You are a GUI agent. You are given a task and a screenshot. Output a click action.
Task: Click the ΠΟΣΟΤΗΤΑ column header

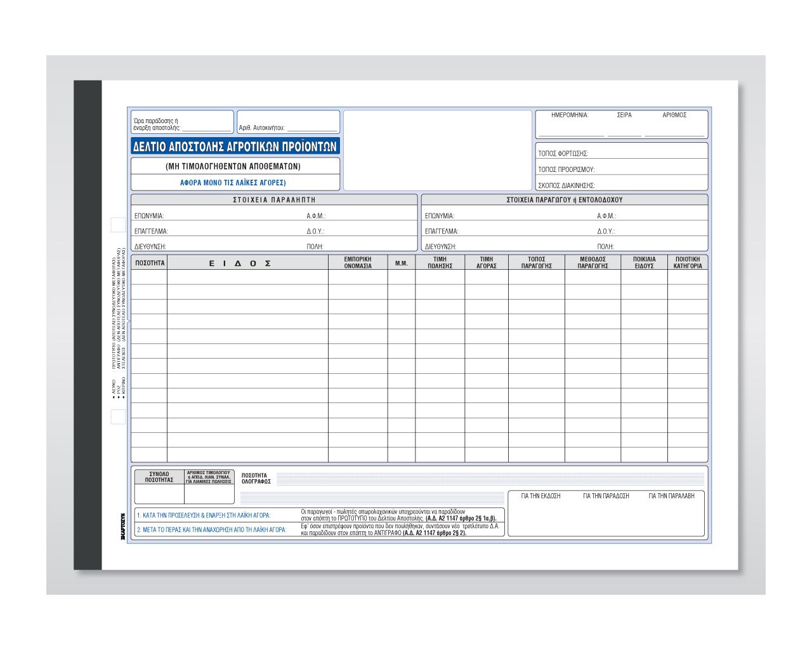point(150,263)
